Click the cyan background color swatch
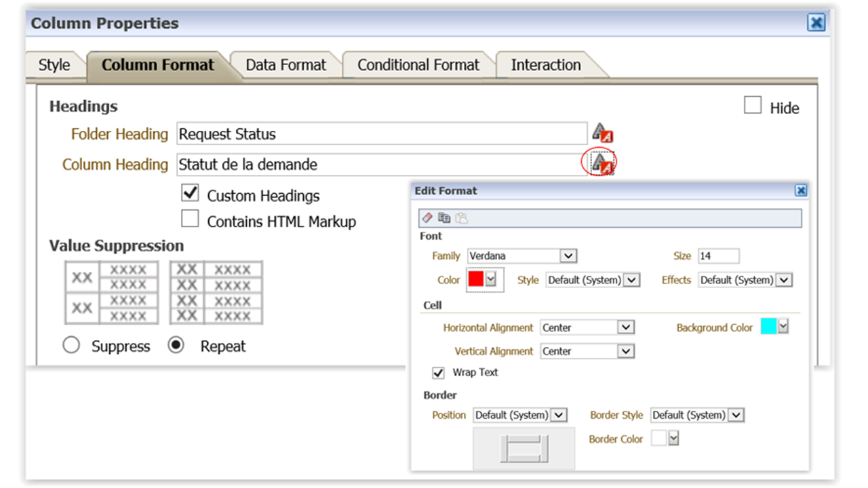868x488 pixels. click(769, 327)
